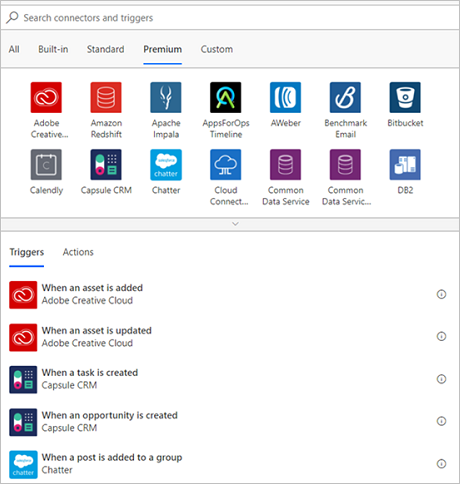Select the Chatter connector icon
Image resolution: width=460 pixels, height=484 pixels.
(x=166, y=165)
